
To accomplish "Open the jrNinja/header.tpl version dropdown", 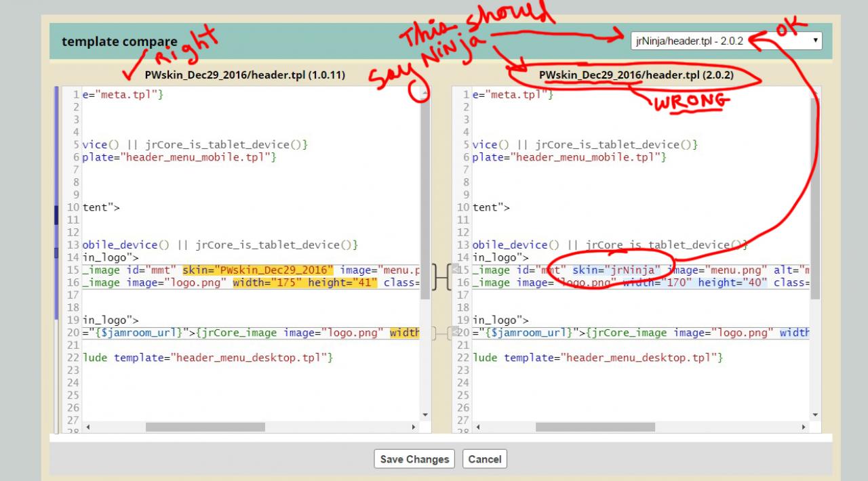I will click(726, 41).
